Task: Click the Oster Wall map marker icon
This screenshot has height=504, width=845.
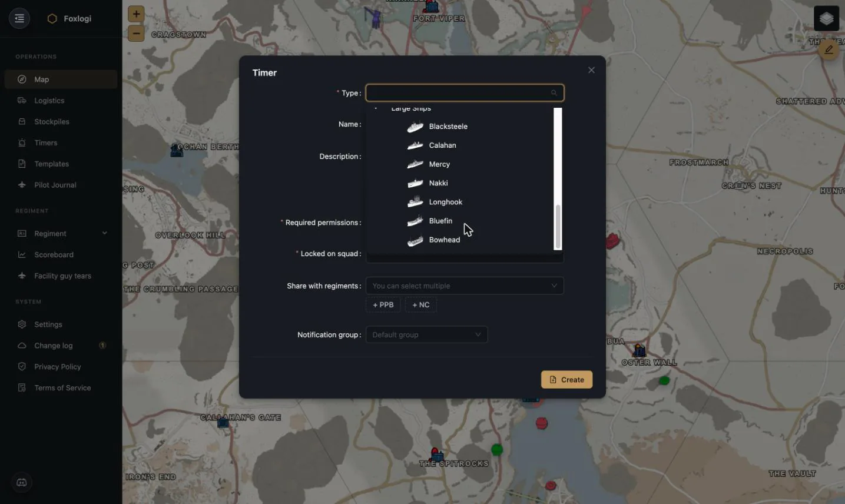Action: point(639,352)
